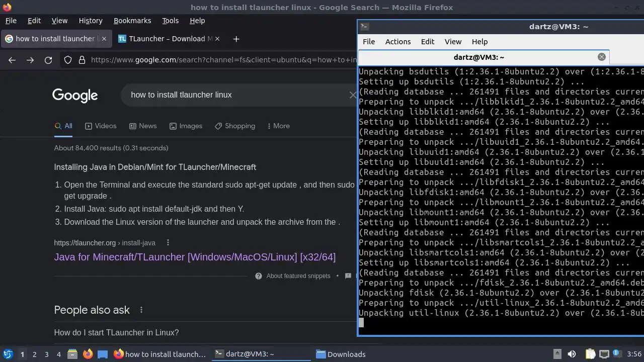The image size is (644, 362).
Task: Click terminal window title icon
Action: 365,27
